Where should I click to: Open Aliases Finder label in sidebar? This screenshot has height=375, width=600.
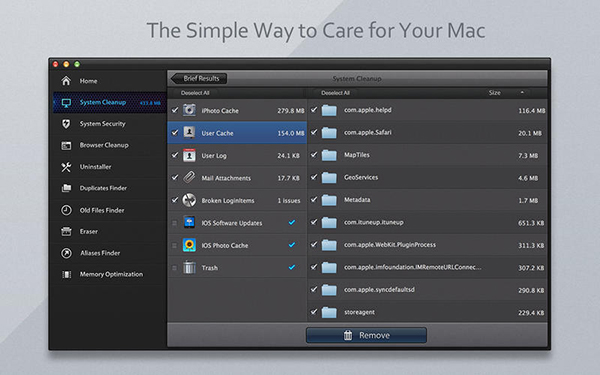tap(100, 253)
